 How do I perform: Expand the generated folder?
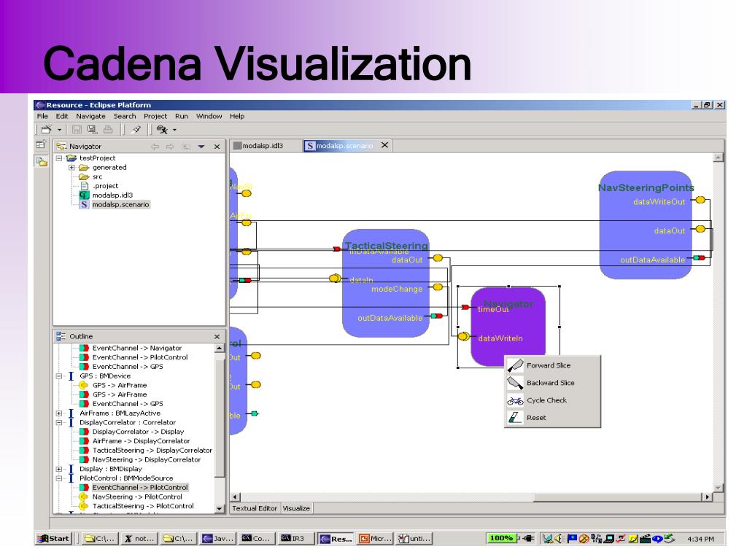pos(71,168)
